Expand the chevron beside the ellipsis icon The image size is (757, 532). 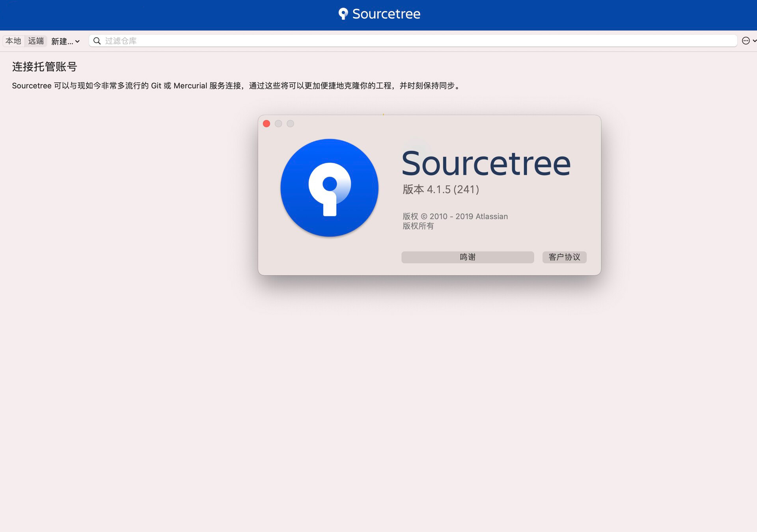[x=754, y=41]
